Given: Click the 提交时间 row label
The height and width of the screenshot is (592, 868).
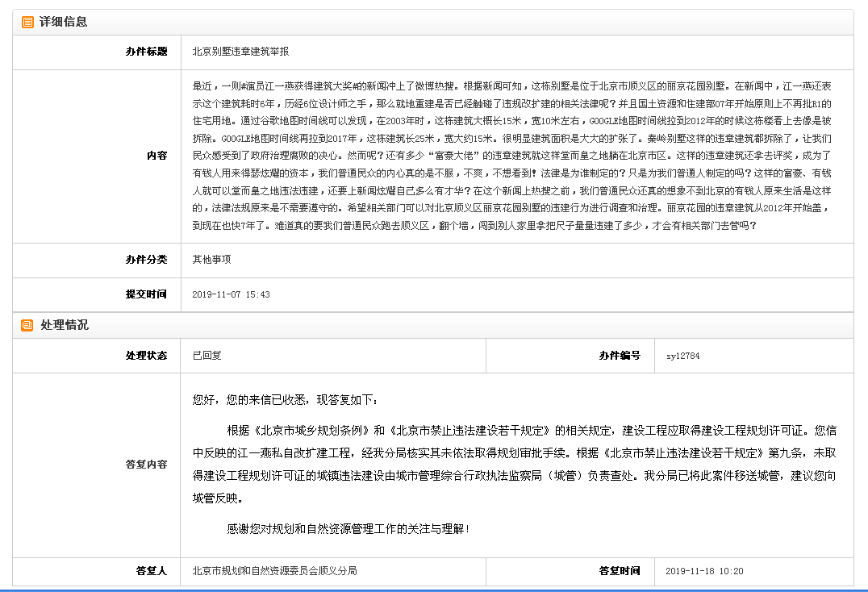Looking at the screenshot, I should pos(146,294).
